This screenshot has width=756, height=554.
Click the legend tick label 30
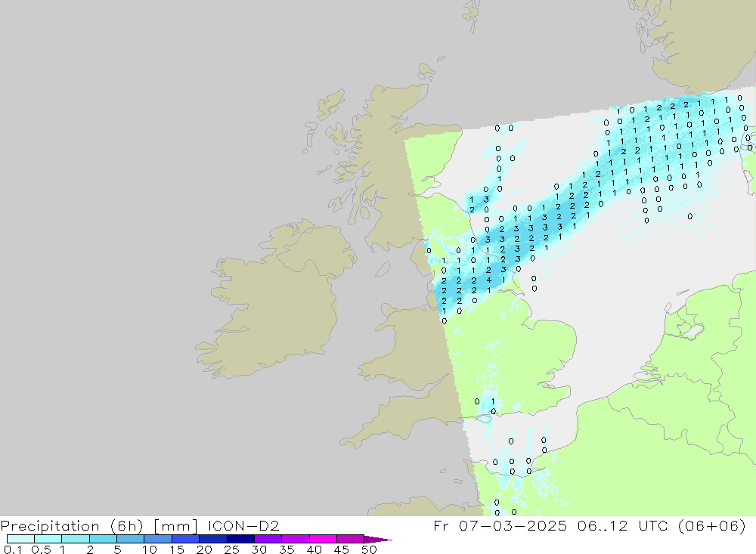click(259, 549)
